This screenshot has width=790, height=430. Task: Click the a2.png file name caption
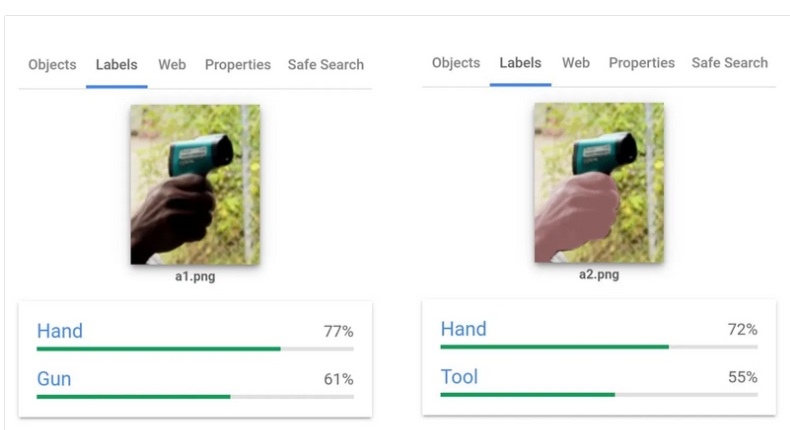[x=599, y=274]
